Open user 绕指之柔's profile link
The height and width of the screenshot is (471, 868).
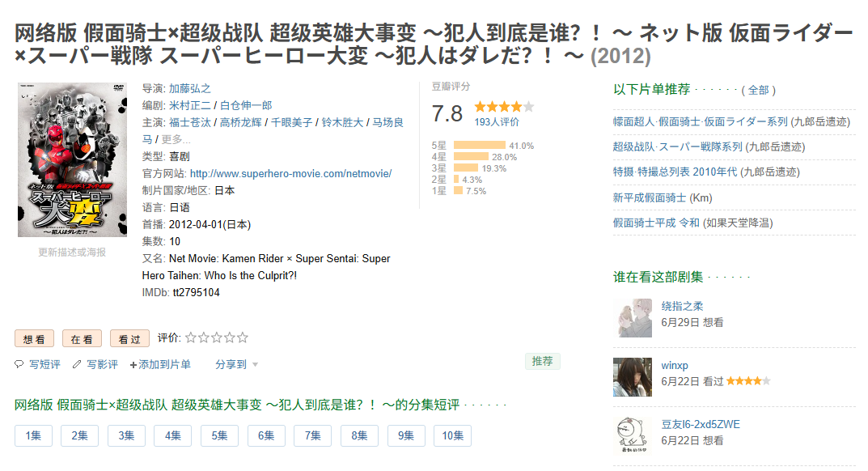(x=682, y=307)
